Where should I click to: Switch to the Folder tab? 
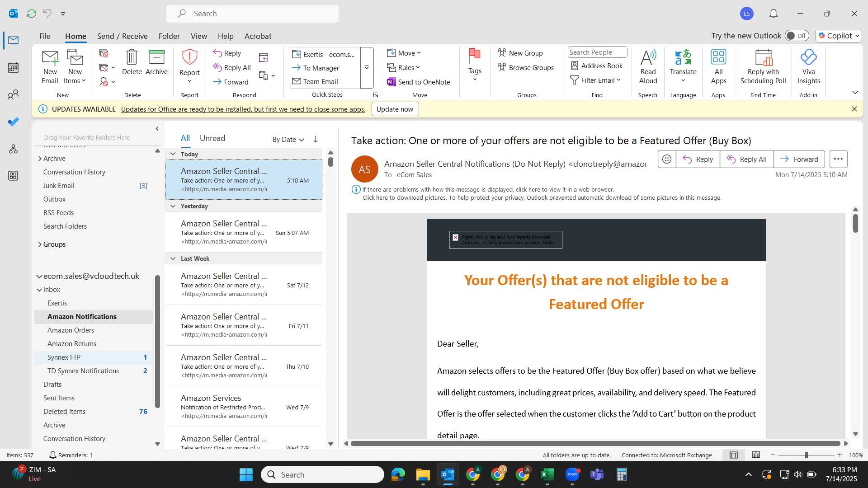[169, 36]
